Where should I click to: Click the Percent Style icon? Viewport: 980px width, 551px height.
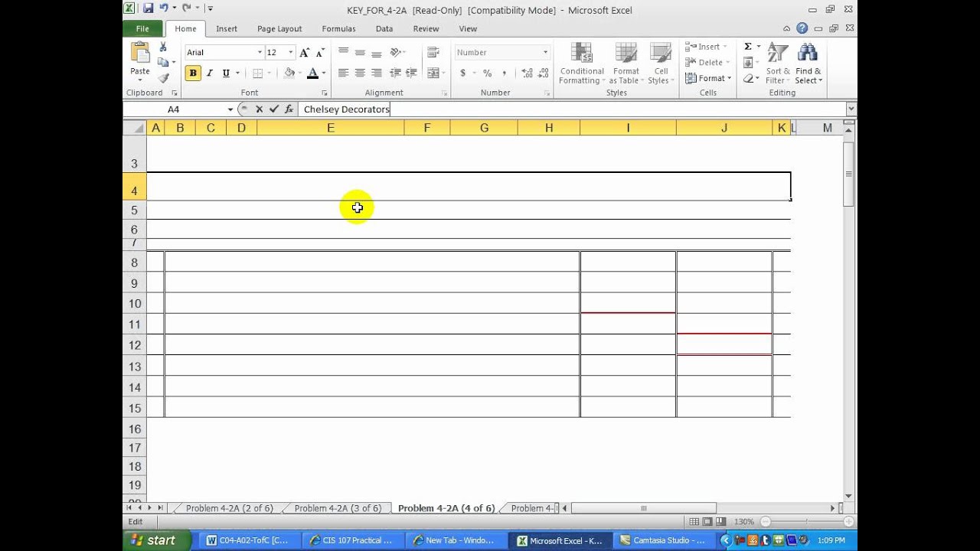487,73
